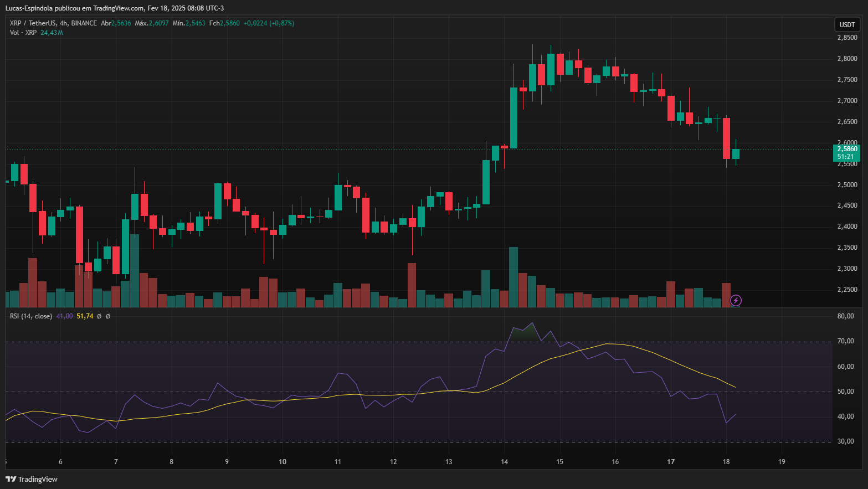Click the TradingView logo at bottom left
This screenshot has height=489, width=868.
(x=32, y=479)
